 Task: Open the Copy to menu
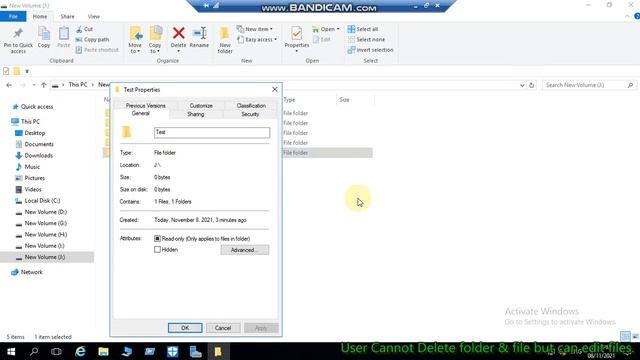tap(155, 40)
